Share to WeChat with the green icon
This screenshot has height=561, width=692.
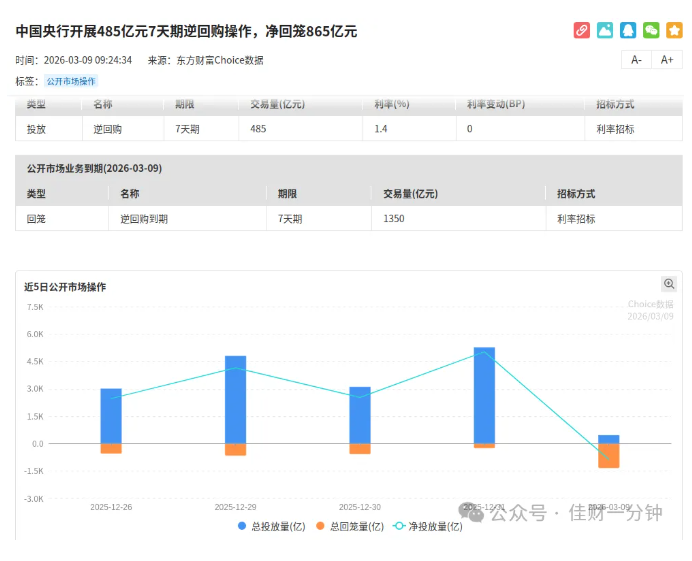click(651, 30)
